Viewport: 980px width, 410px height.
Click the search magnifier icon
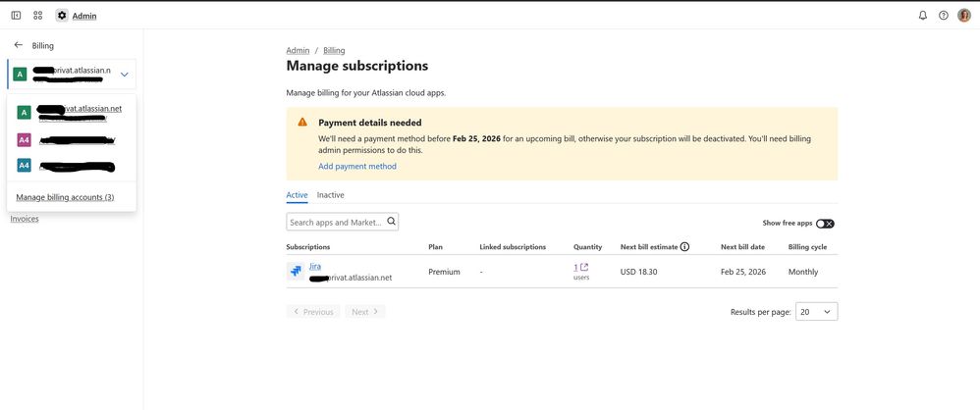point(391,222)
